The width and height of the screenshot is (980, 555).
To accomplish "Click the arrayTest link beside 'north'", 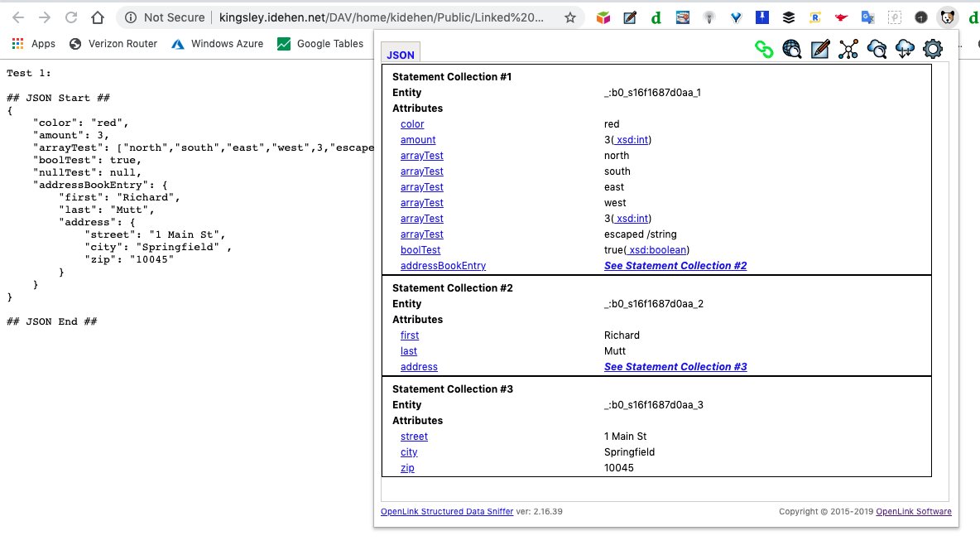I will tap(422, 155).
